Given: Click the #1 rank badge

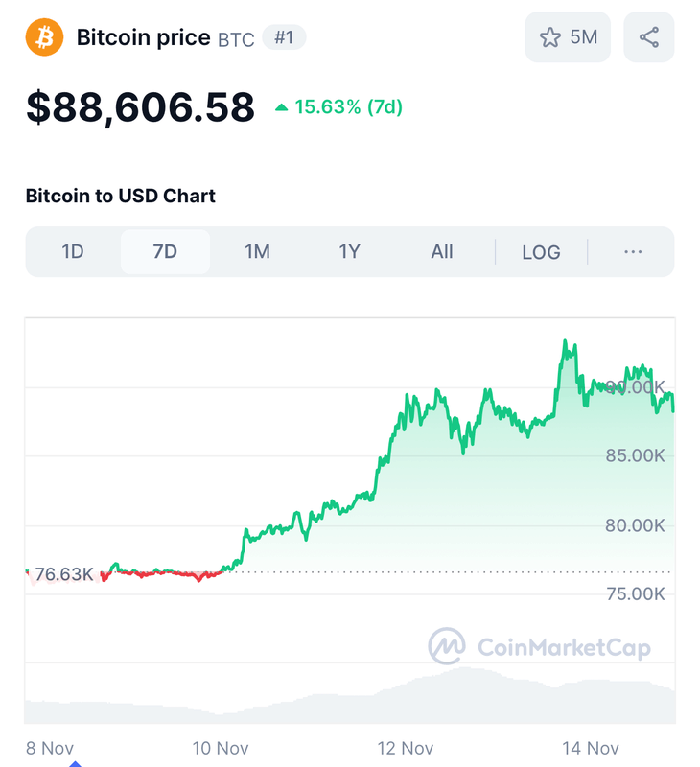Looking at the screenshot, I should pyautogui.click(x=284, y=38).
